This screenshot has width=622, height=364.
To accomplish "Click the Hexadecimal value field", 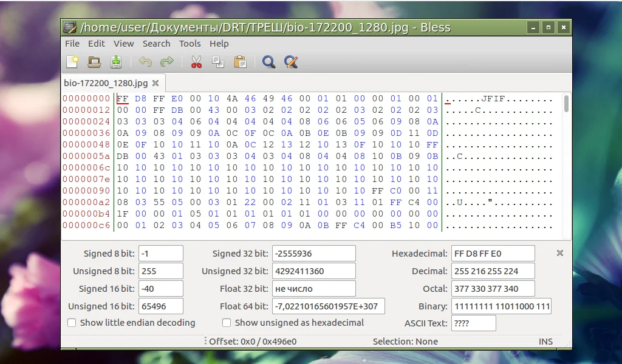I will (493, 254).
